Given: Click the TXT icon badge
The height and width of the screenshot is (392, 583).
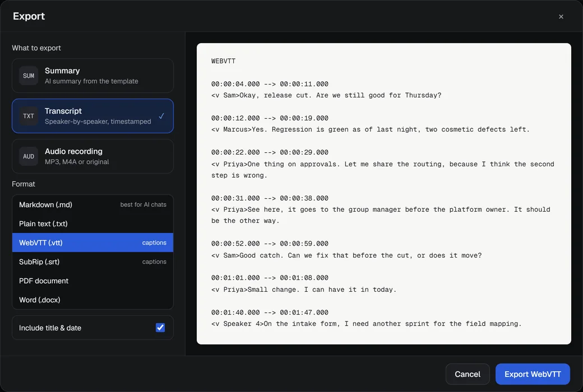Looking at the screenshot, I should (29, 116).
